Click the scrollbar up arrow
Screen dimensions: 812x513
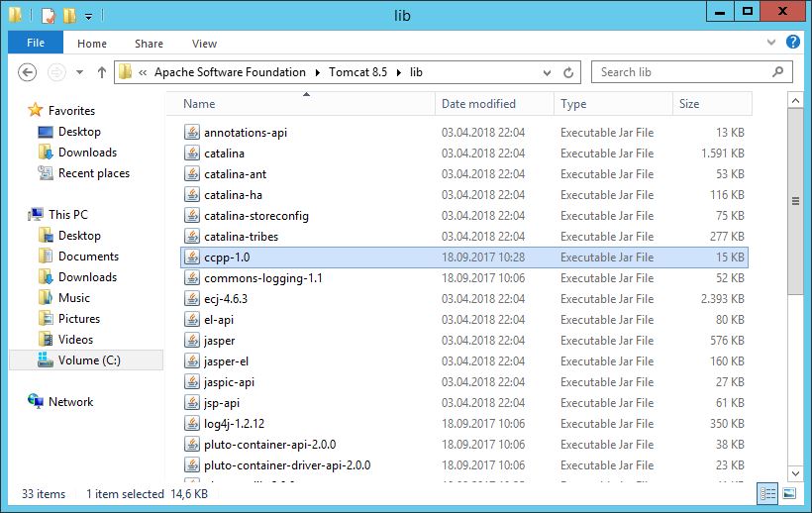[x=795, y=100]
